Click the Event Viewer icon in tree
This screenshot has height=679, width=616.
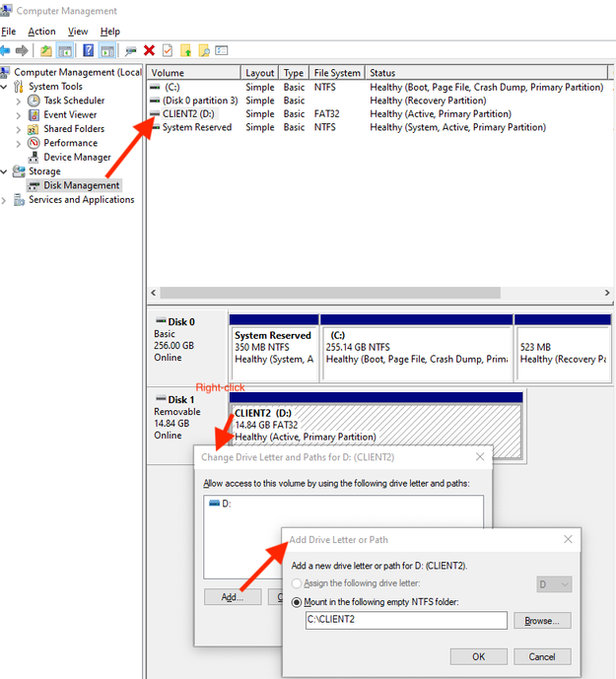click(x=34, y=114)
